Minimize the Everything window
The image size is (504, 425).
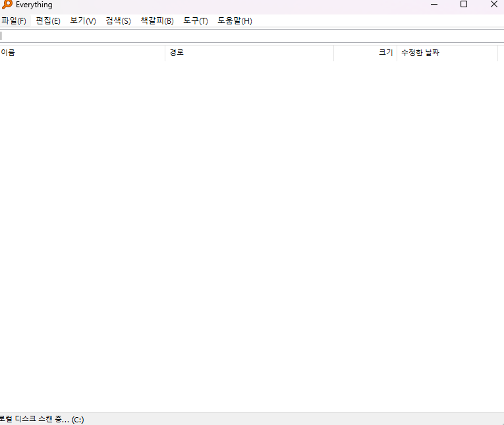[x=434, y=5]
